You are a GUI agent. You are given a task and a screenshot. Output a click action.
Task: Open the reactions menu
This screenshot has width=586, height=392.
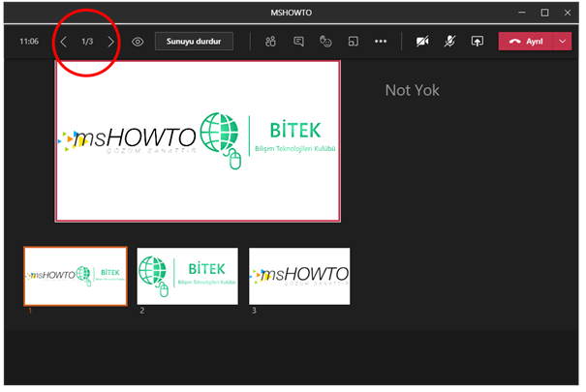tap(325, 42)
